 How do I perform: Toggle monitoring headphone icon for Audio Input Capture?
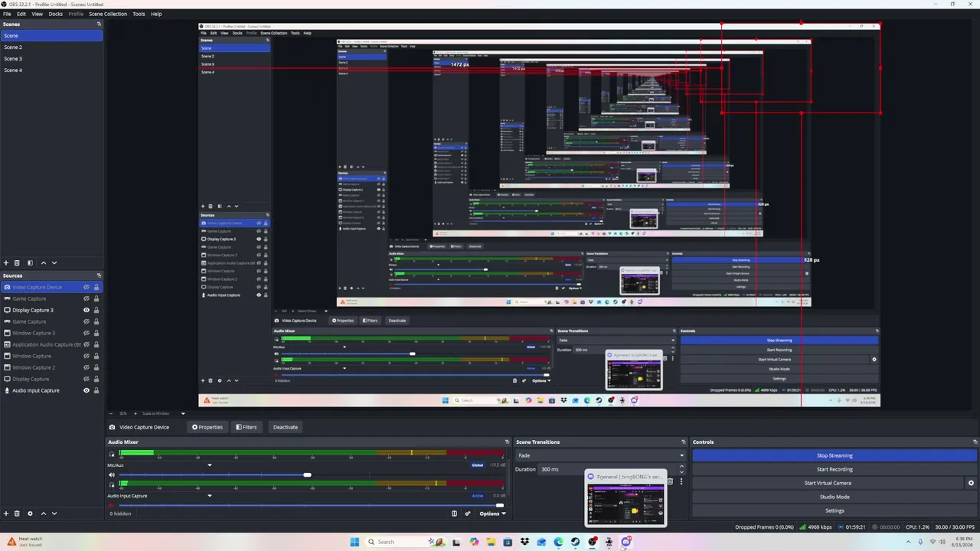112,484
